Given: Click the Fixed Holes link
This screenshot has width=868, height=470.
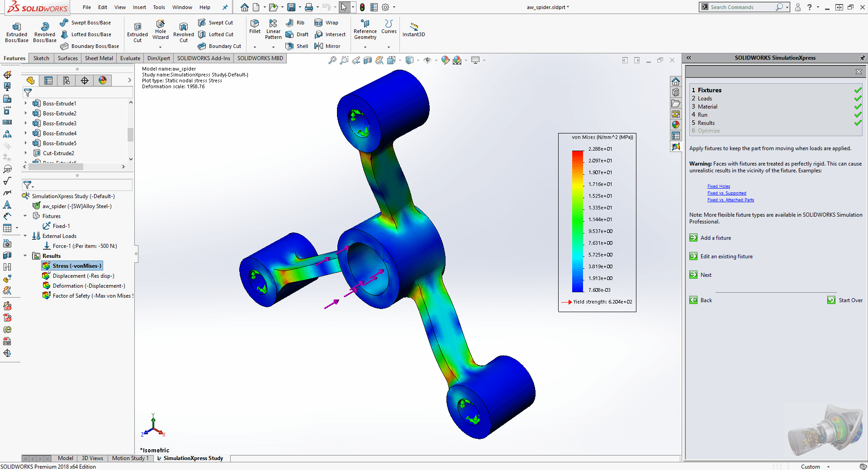Looking at the screenshot, I should click(x=718, y=186).
